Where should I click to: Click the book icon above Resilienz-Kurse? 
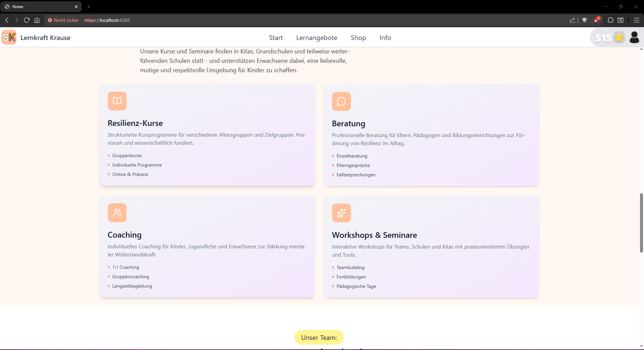tap(117, 101)
